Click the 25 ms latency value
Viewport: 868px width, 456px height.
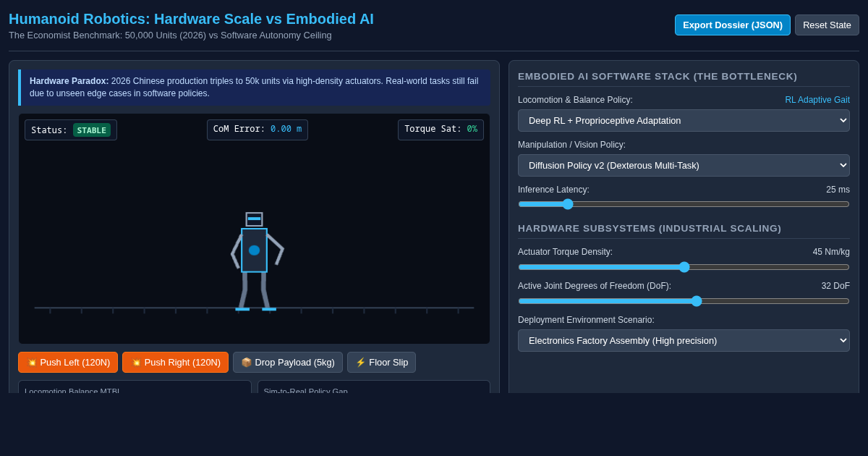pyautogui.click(x=838, y=190)
